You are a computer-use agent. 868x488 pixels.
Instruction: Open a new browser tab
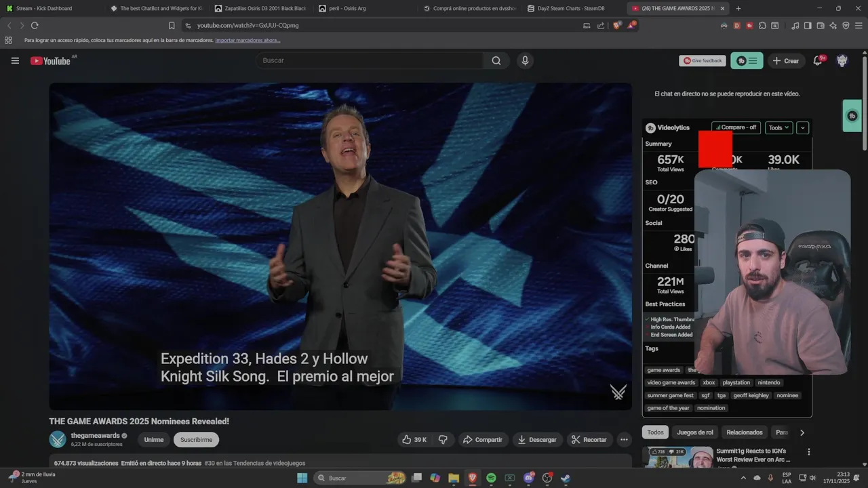(738, 8)
